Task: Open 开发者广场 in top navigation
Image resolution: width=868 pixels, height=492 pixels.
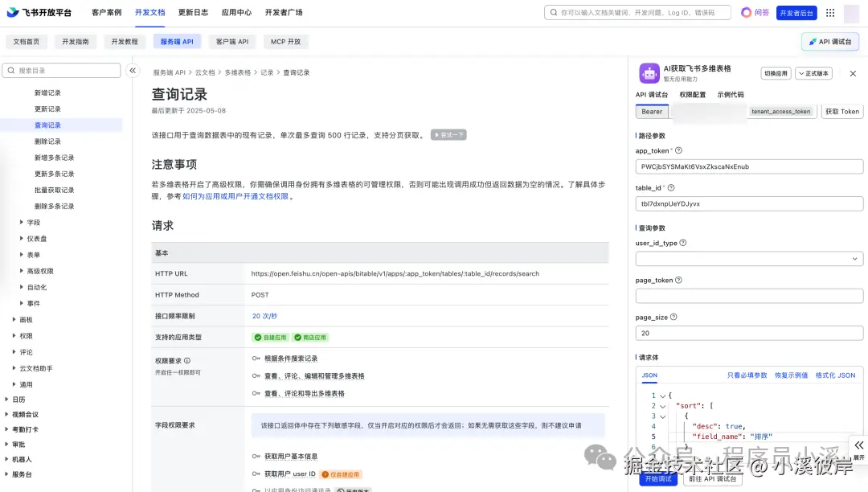Action: coord(284,12)
